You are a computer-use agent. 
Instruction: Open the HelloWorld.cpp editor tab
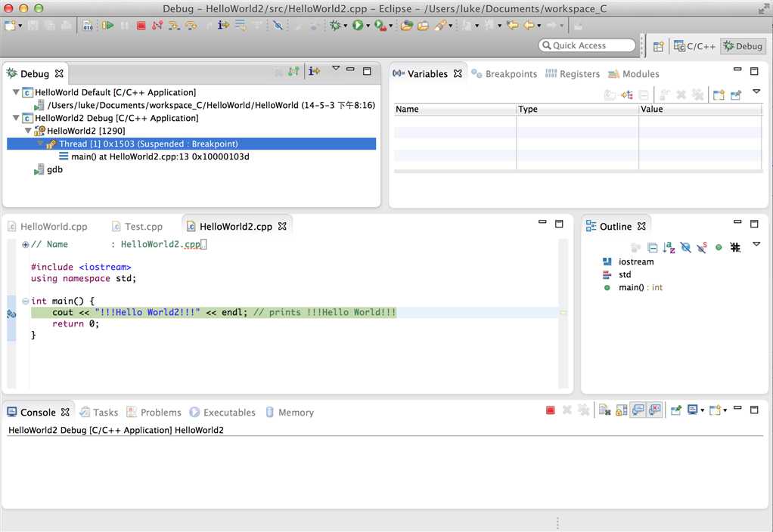coord(48,226)
